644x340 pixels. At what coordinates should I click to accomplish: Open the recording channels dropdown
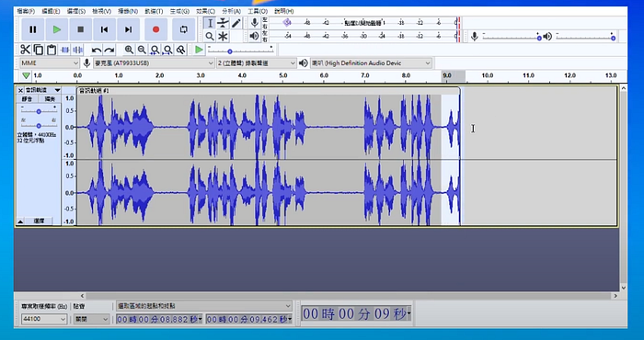tap(257, 63)
